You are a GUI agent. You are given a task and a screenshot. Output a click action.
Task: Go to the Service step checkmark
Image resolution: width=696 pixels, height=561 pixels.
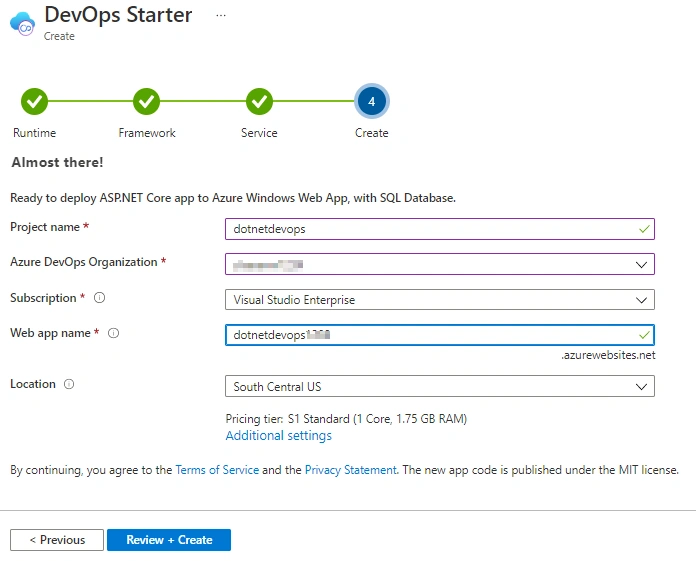pyautogui.click(x=259, y=101)
